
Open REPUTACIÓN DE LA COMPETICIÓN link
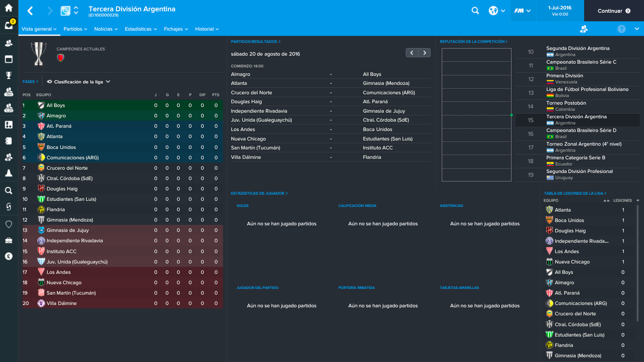473,41
